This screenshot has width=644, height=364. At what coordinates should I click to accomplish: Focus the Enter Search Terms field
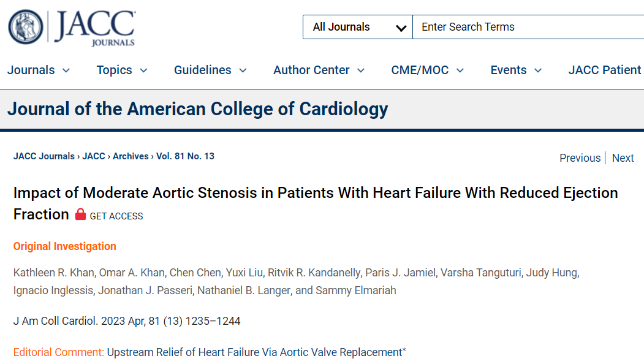pyautogui.click(x=529, y=27)
